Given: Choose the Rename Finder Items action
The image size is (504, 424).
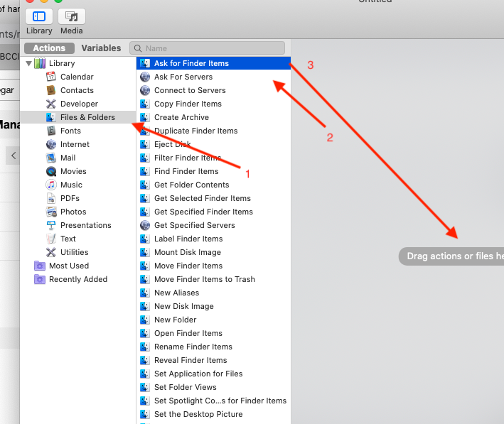Looking at the screenshot, I should tap(193, 347).
